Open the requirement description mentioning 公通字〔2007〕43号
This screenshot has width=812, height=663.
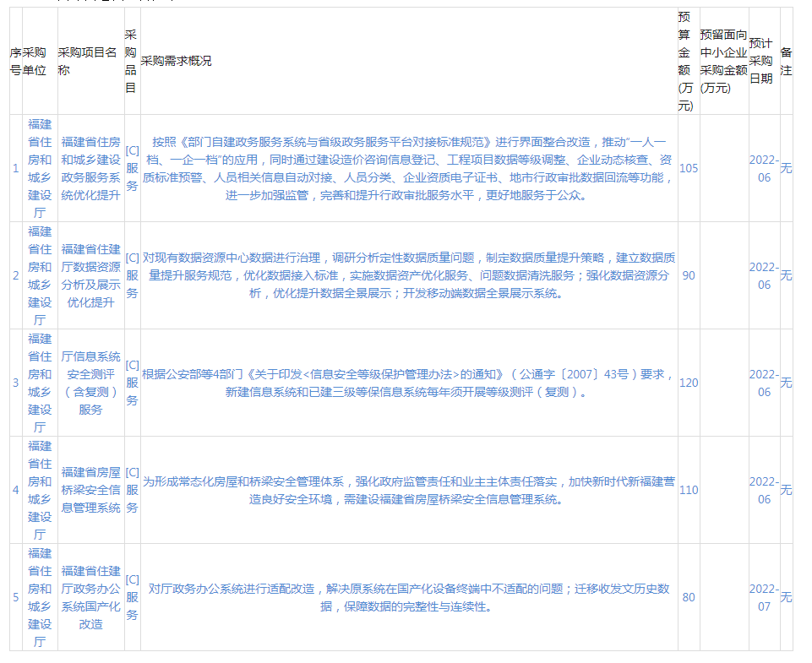[x=409, y=383]
